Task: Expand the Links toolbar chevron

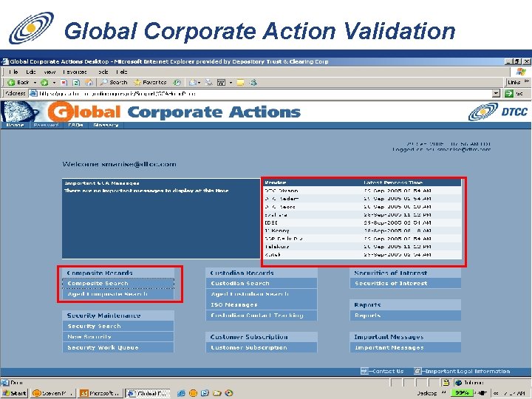Action: click(526, 81)
